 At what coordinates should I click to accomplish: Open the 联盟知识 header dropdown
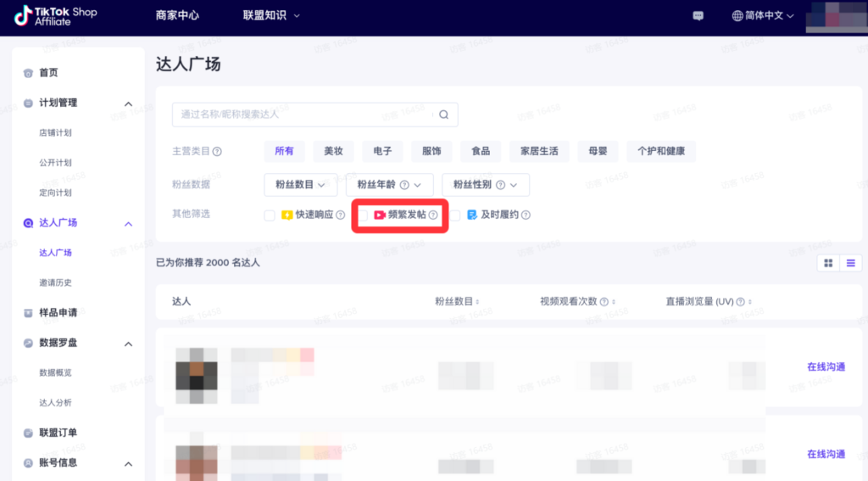271,15
